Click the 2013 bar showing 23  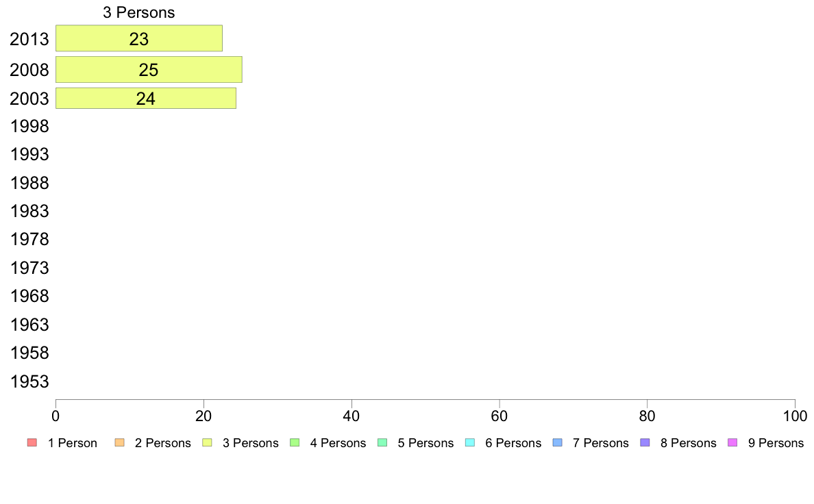pos(139,38)
